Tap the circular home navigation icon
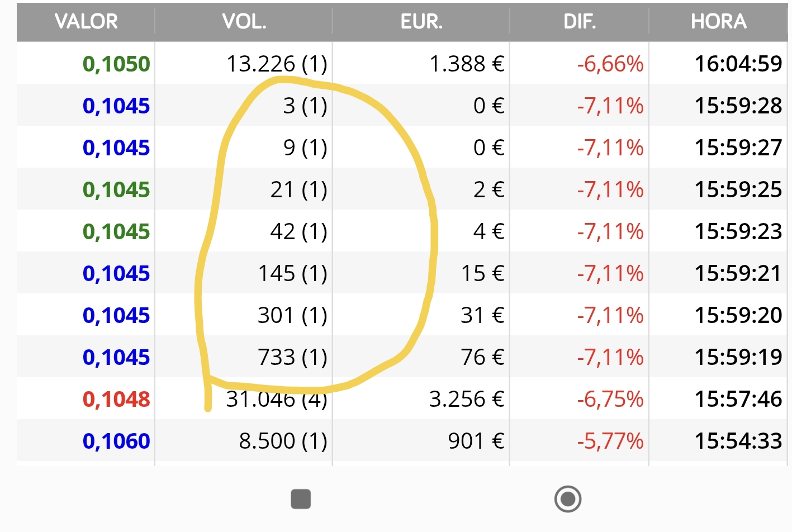 click(568, 499)
